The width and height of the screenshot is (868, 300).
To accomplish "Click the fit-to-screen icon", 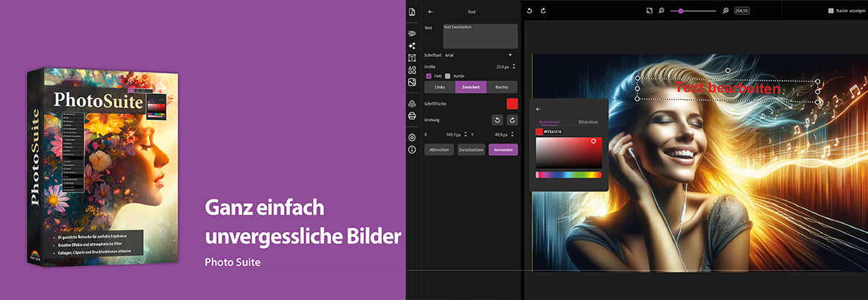I will click(x=648, y=11).
